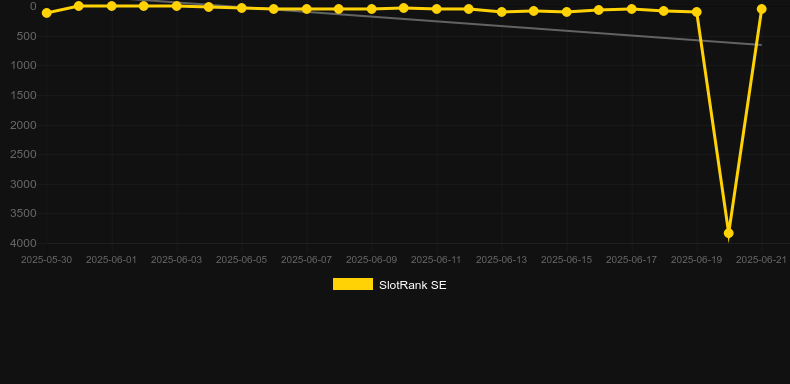
Task: Click the 4000 y-axis label
Action: tap(24, 243)
